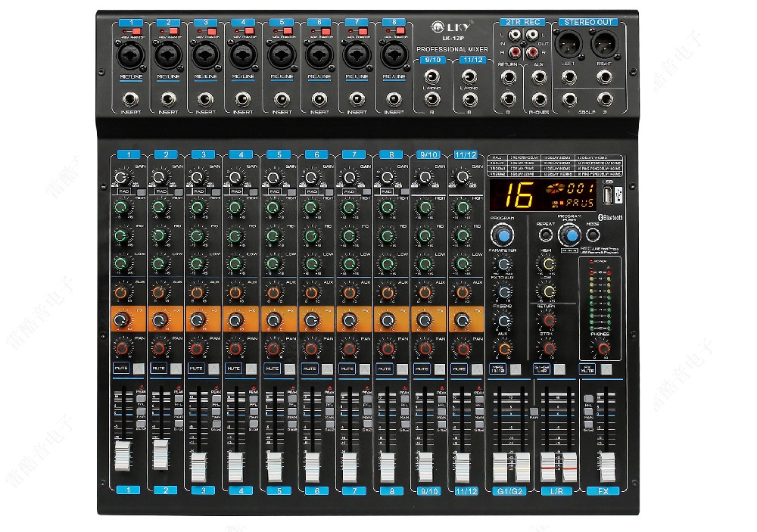
Task: Click the 2TR REC OUT right red RCA jack
Action: pos(532,51)
